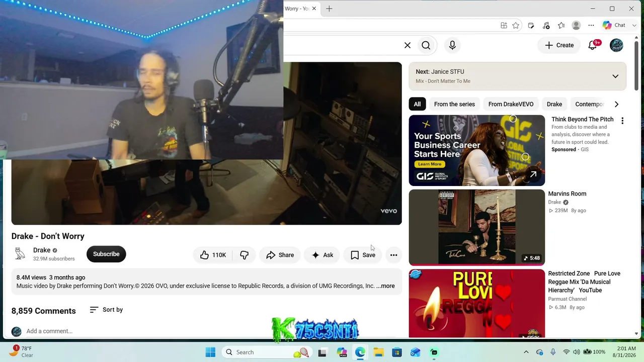The height and width of the screenshot is (362, 644).
Task: Open Restricted Zone Pure Love Reggae Mix
Action: (584, 282)
